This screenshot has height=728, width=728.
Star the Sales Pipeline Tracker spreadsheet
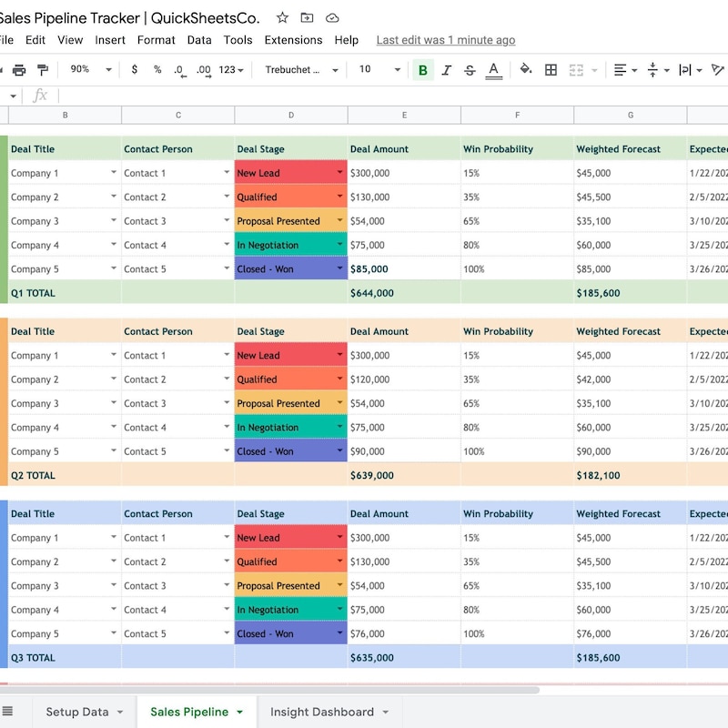(x=282, y=17)
